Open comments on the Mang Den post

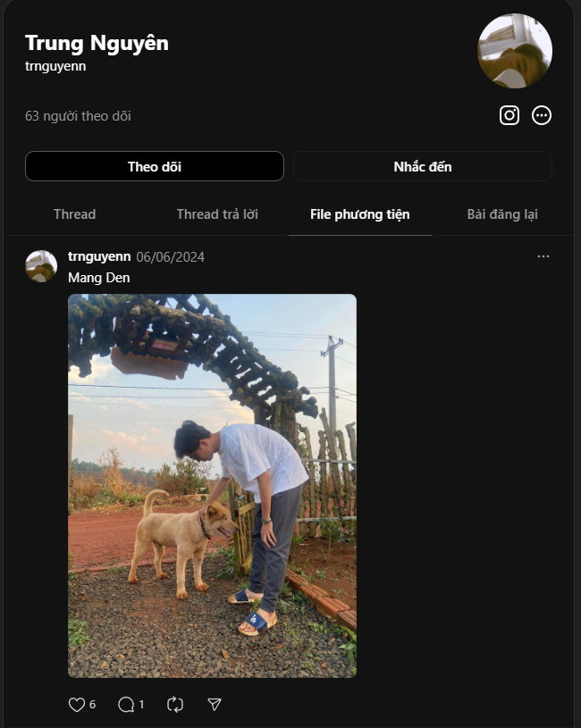coord(126,705)
